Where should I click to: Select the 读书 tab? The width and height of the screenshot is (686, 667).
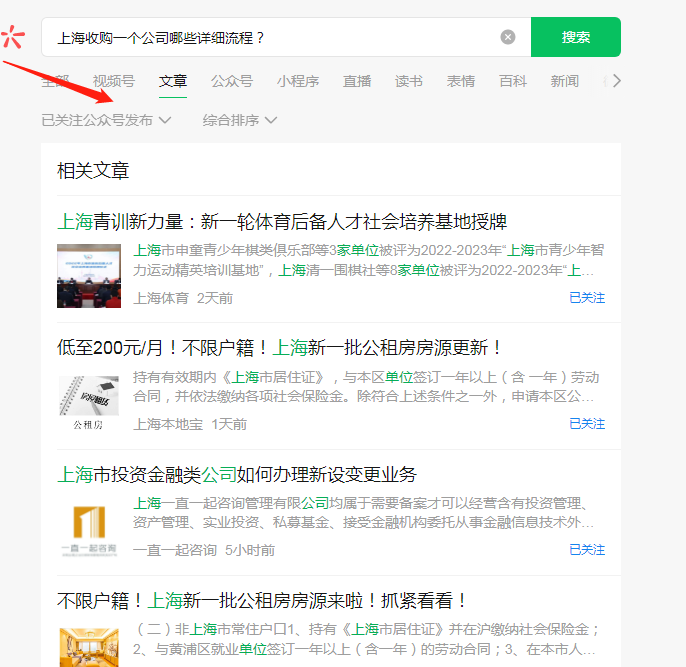pyautogui.click(x=409, y=81)
